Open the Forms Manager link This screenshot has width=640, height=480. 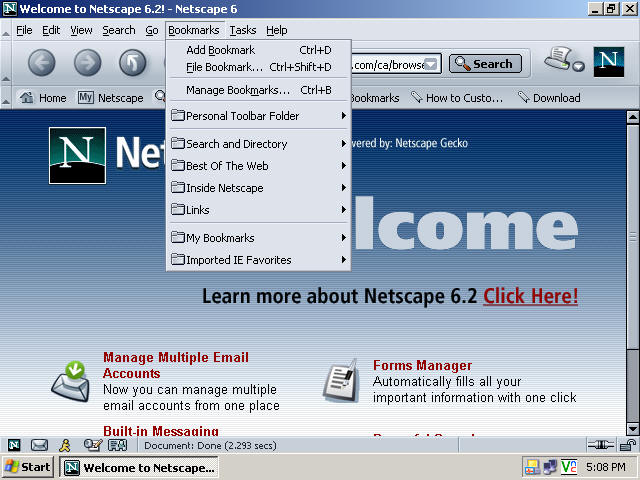point(422,365)
